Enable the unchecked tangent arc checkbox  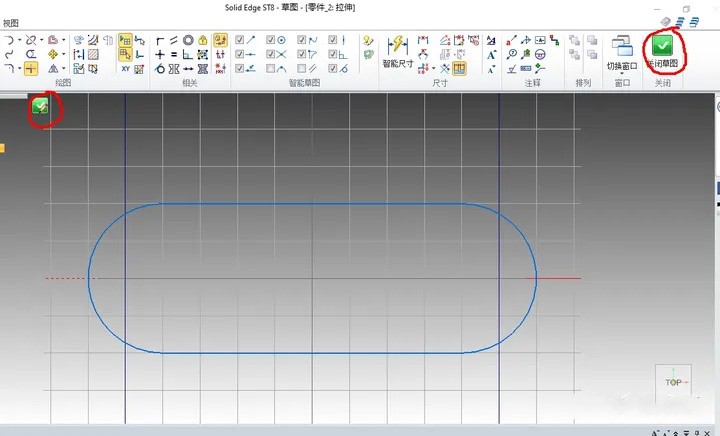pyautogui.click(x=270, y=68)
